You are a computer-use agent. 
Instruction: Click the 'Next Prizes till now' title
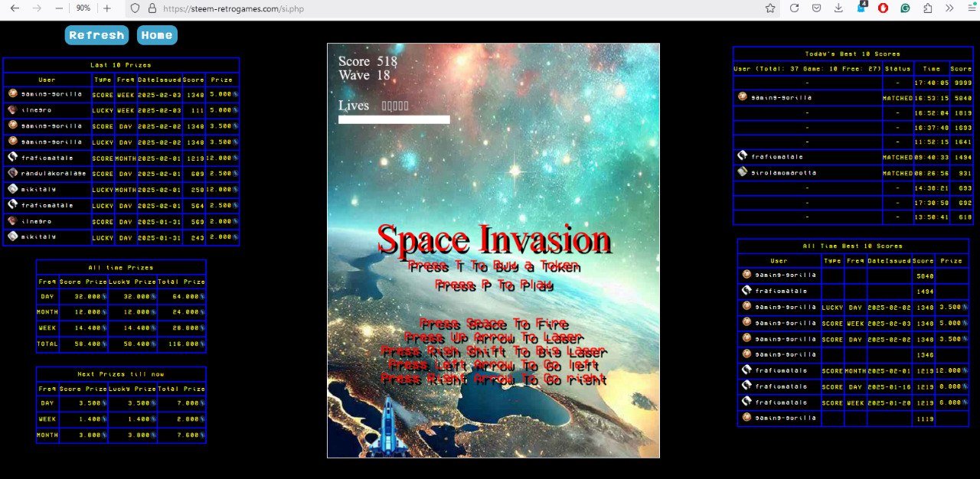click(121, 374)
